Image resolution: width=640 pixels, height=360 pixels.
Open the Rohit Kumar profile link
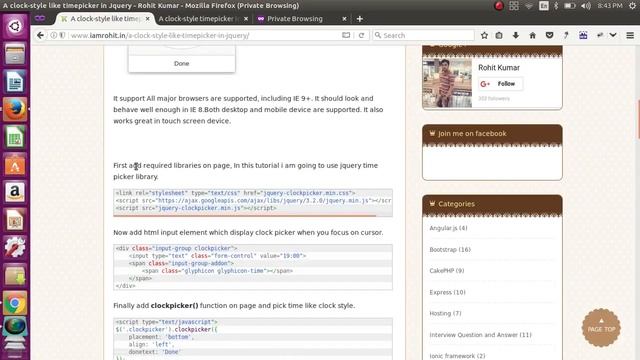499,68
